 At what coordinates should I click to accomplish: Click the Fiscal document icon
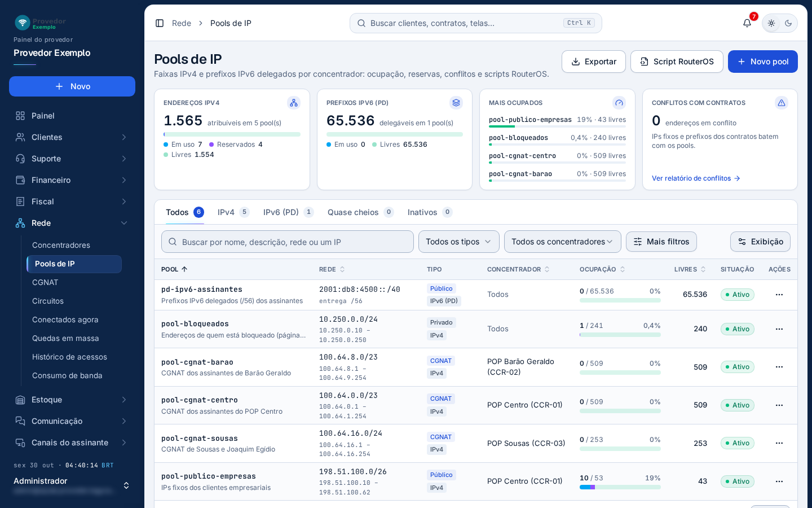20,202
